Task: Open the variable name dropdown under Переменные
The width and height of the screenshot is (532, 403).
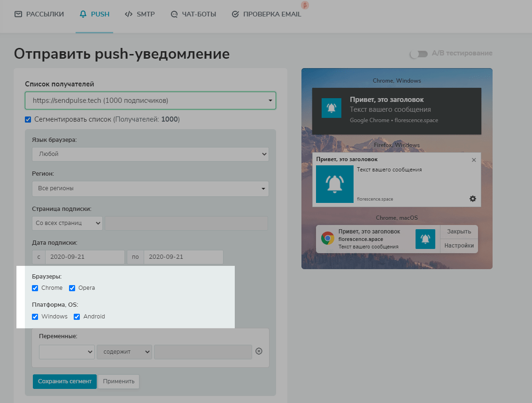Action: pyautogui.click(x=67, y=352)
